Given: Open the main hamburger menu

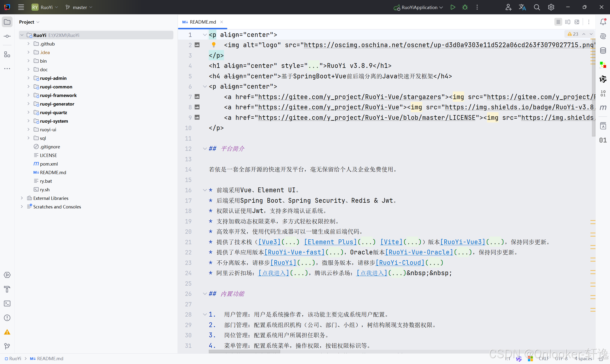Looking at the screenshot, I should pos(21,7).
